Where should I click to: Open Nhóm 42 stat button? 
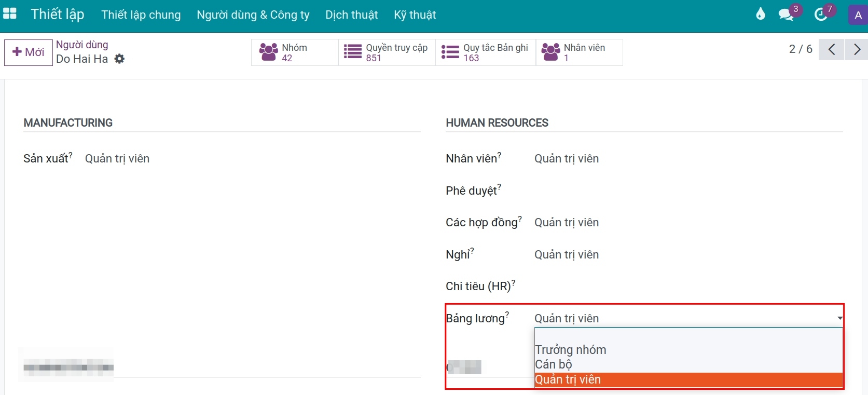click(295, 52)
